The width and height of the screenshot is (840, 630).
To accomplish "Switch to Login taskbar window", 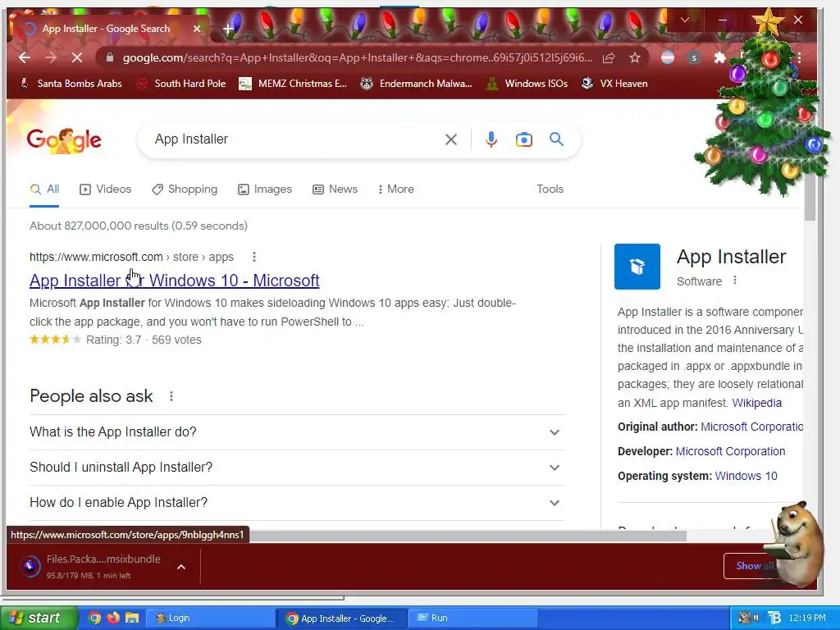I will (x=210, y=619).
